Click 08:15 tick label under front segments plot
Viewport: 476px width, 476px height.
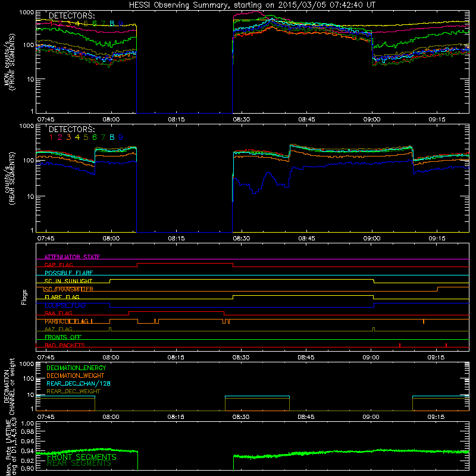tap(176, 120)
